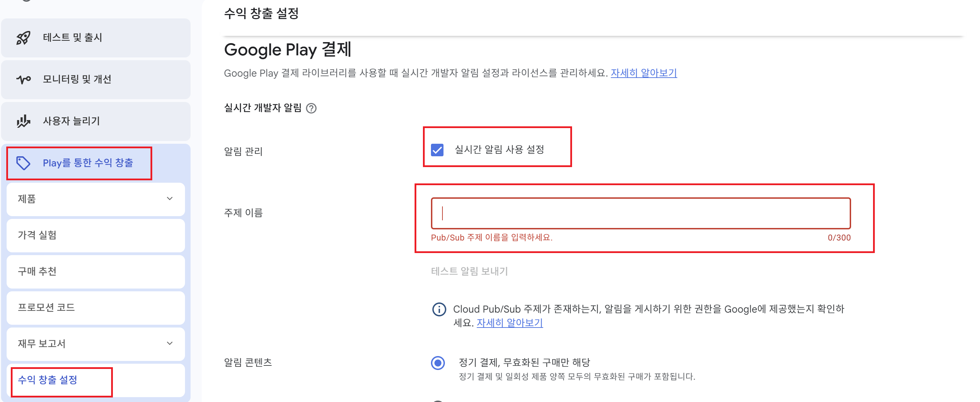Select 수익 창출 설정 sidebar item

[48, 380]
